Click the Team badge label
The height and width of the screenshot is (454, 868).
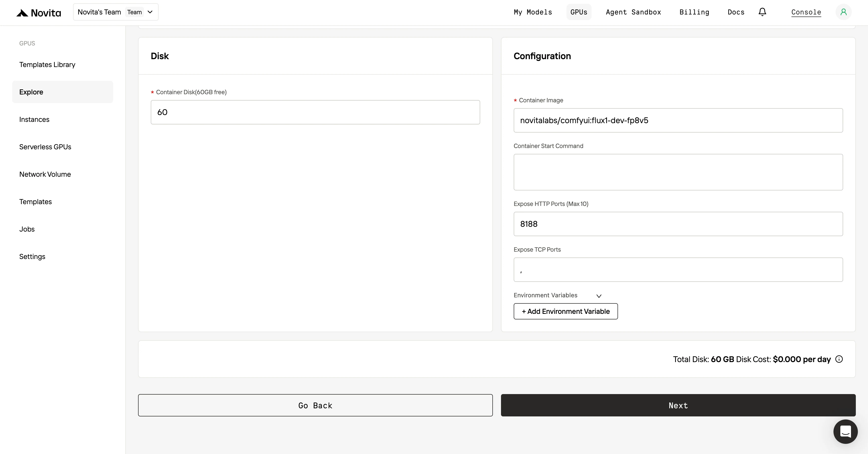pyautogui.click(x=135, y=12)
